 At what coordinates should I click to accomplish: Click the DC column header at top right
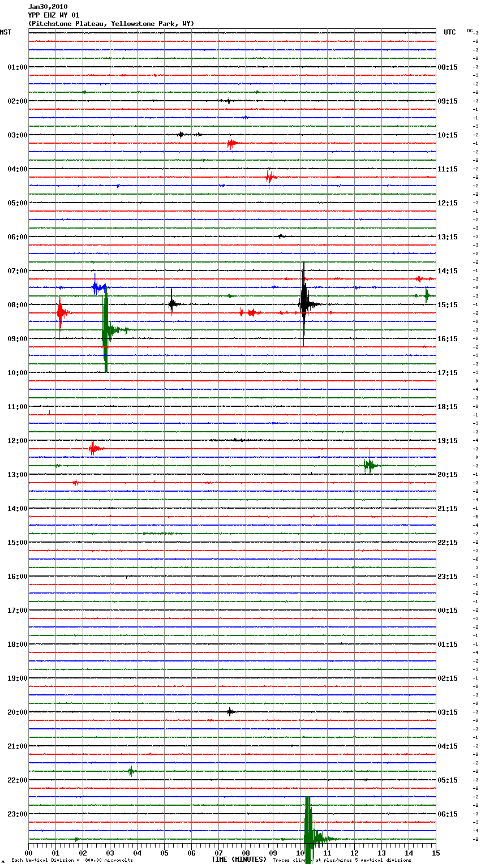[470, 31]
